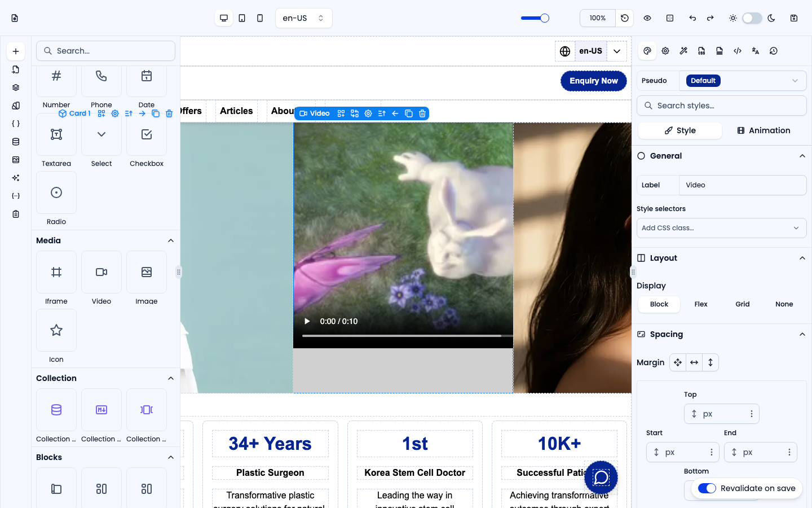Play the video in the canvas
This screenshot has height=508, width=812.
307,321
